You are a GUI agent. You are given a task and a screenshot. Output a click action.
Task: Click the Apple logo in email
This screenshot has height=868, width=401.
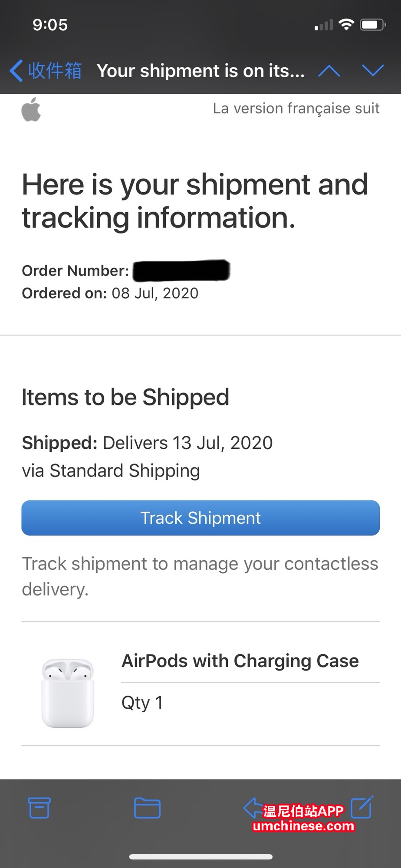click(x=31, y=110)
